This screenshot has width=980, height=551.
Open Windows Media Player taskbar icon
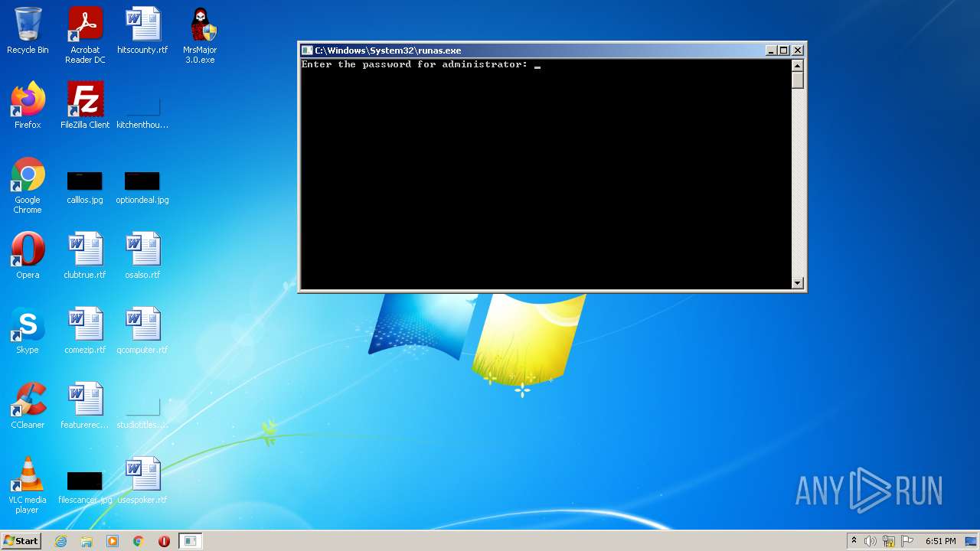pos(113,541)
